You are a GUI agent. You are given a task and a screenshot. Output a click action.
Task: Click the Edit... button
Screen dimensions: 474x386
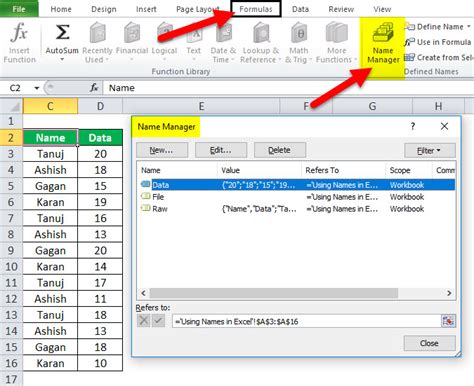click(x=221, y=150)
